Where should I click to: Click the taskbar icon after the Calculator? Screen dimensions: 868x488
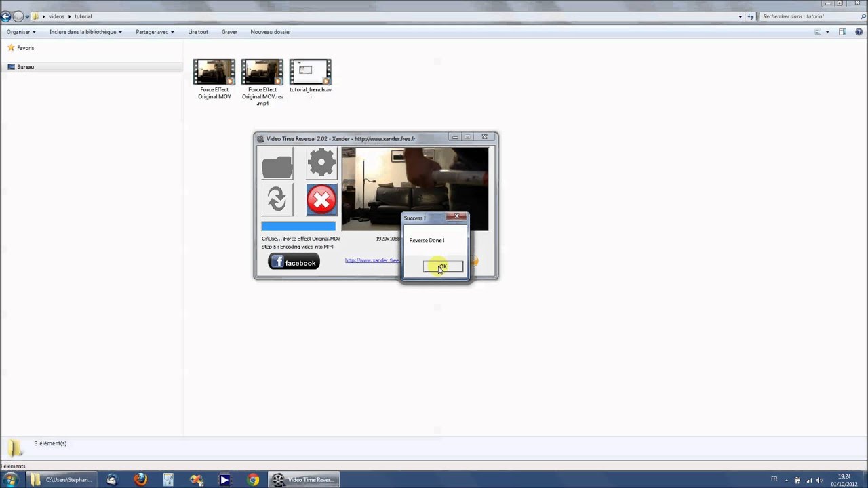click(x=197, y=480)
